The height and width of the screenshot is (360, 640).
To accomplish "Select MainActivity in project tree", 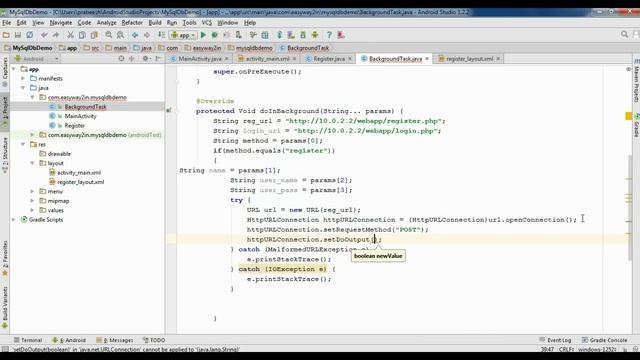I will click(x=80, y=116).
